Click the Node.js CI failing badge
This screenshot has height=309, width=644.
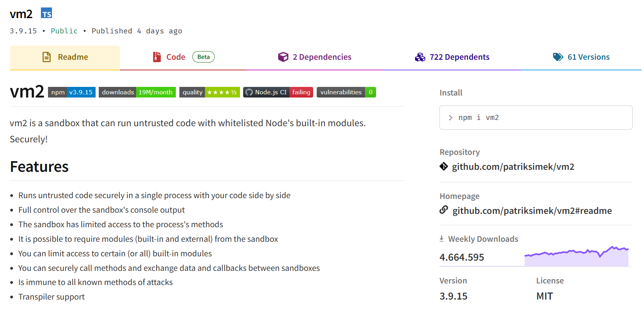pyautogui.click(x=278, y=92)
